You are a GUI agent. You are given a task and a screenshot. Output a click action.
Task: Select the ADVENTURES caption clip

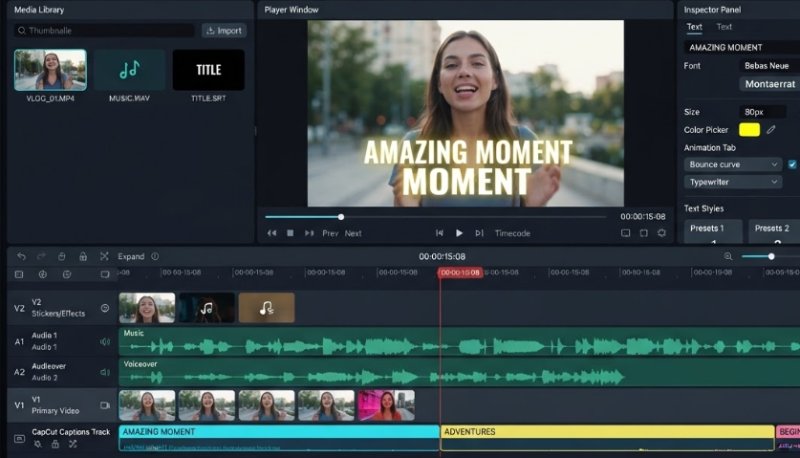(607, 438)
